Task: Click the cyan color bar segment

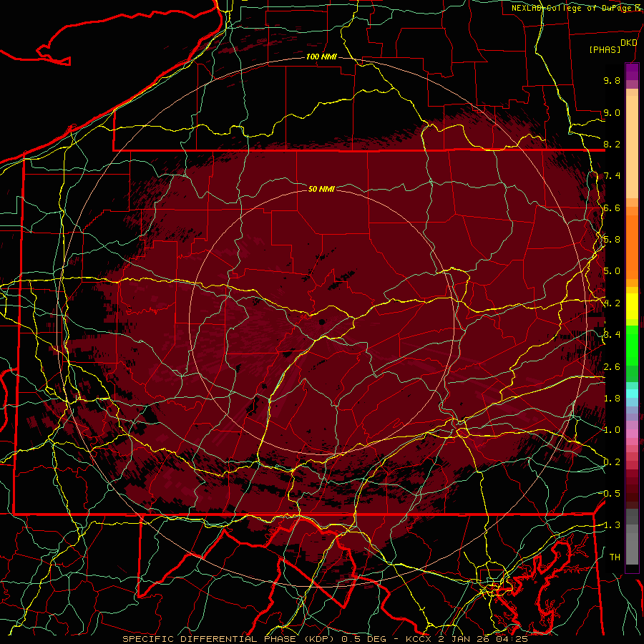Action: click(632, 393)
